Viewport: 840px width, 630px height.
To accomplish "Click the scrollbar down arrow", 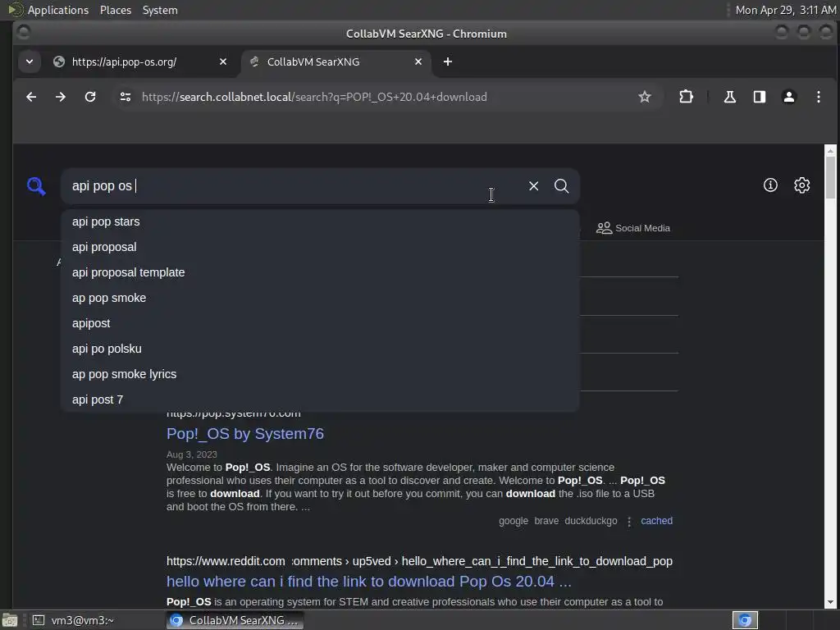I will coord(830,603).
